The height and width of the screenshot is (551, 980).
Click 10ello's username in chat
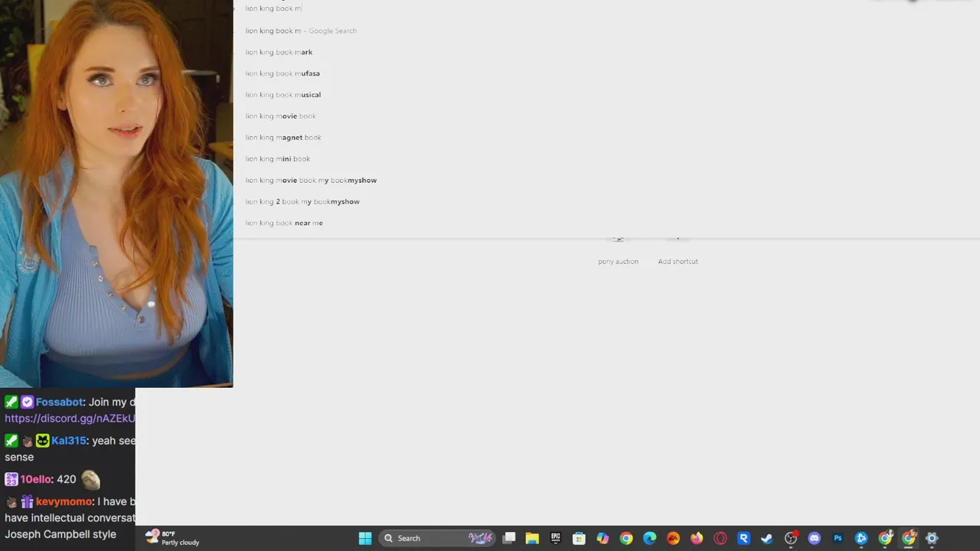[37, 479]
